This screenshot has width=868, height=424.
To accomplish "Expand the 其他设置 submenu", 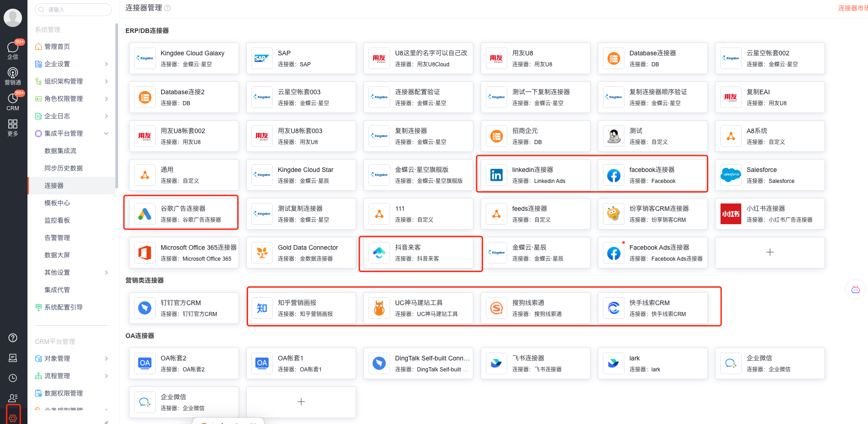I will coord(106,273).
